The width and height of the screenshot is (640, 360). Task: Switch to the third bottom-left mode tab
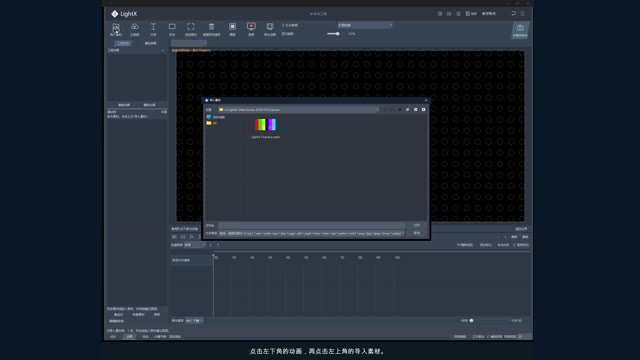(145, 336)
